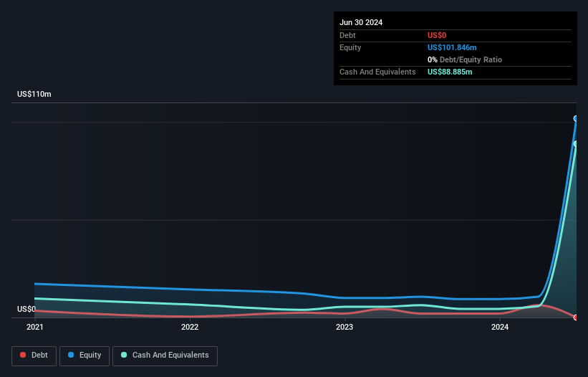Click the Debt tooltip row label

[347, 35]
